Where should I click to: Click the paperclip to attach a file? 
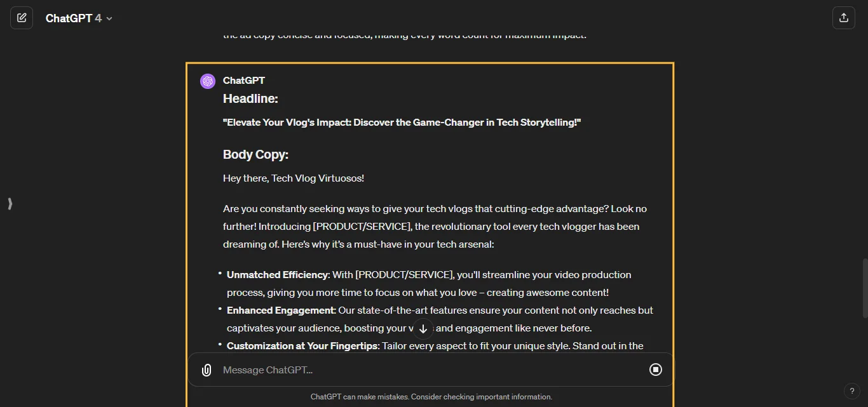tap(206, 370)
